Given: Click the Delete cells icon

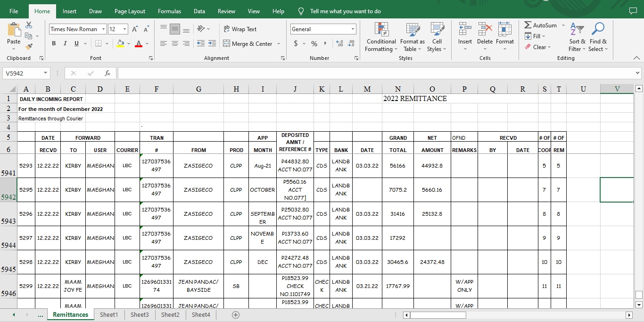Looking at the screenshot, I should tap(485, 29).
